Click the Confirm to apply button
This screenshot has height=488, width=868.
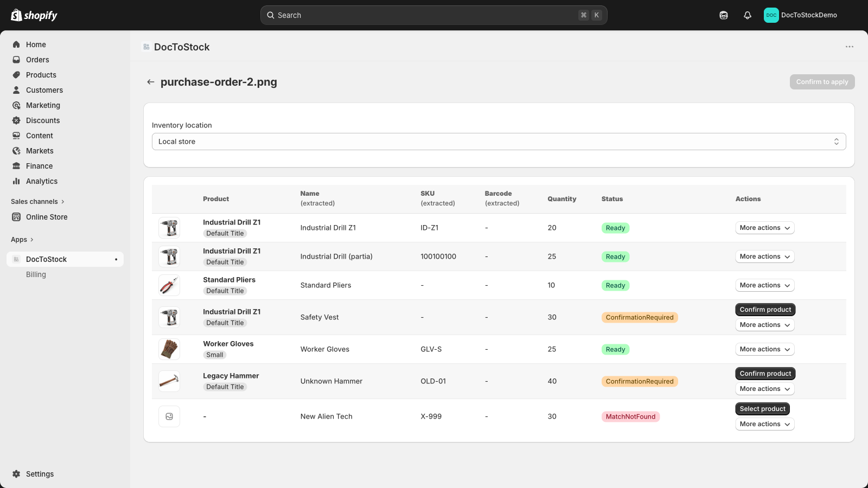(x=822, y=82)
